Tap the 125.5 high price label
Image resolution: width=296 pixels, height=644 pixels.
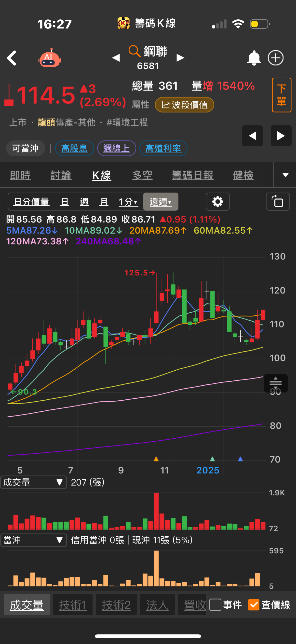(140, 272)
